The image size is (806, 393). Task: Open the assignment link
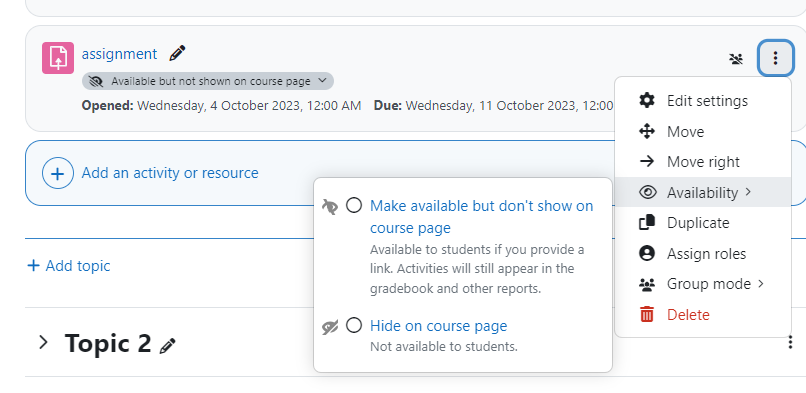pyautogui.click(x=119, y=54)
